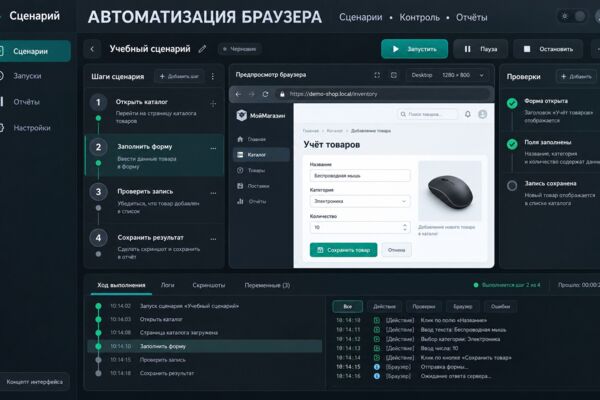
Task: Click the Концепт интерфейса badge
Action: pyautogui.click(x=34, y=382)
